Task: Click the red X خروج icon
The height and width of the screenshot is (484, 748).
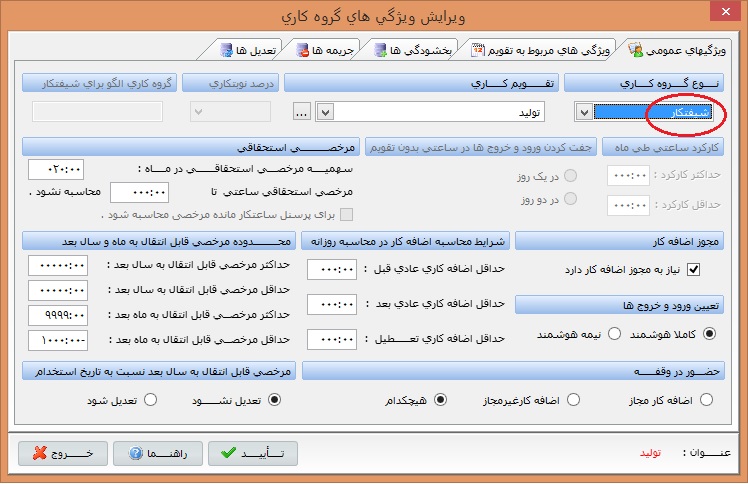Action: pyautogui.click(x=38, y=453)
